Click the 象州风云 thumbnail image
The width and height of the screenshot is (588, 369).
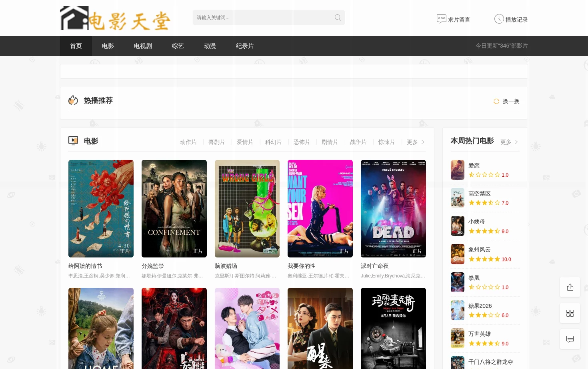click(458, 254)
